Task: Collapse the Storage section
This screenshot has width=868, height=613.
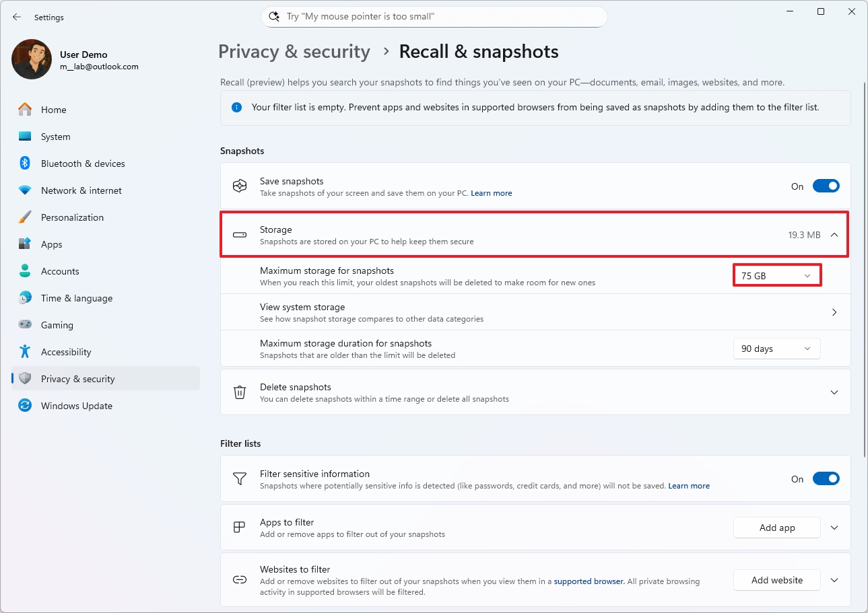Action: coord(834,235)
